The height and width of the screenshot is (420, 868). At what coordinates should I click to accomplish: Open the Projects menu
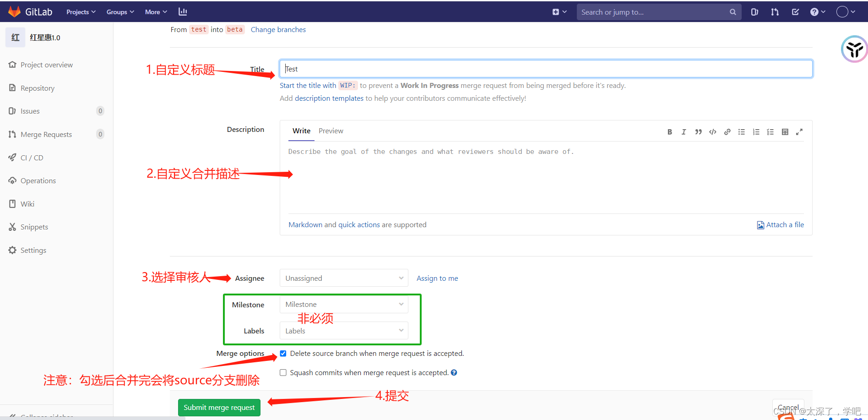coord(80,11)
